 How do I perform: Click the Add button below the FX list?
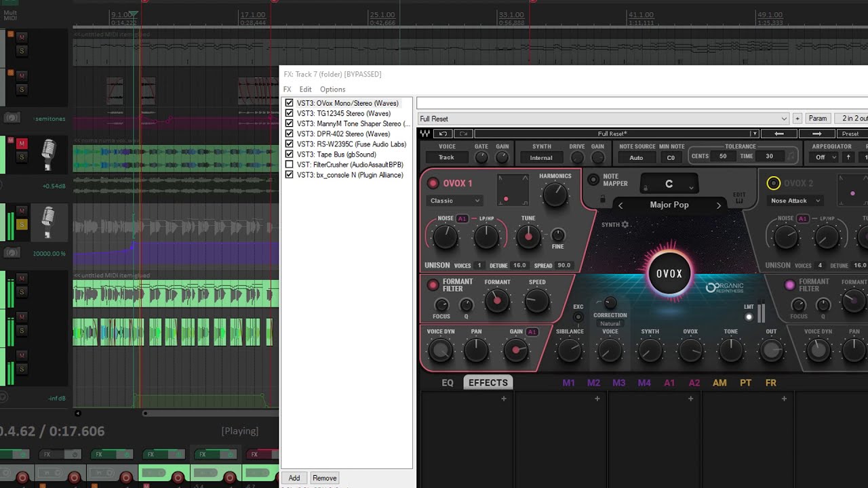click(x=294, y=478)
